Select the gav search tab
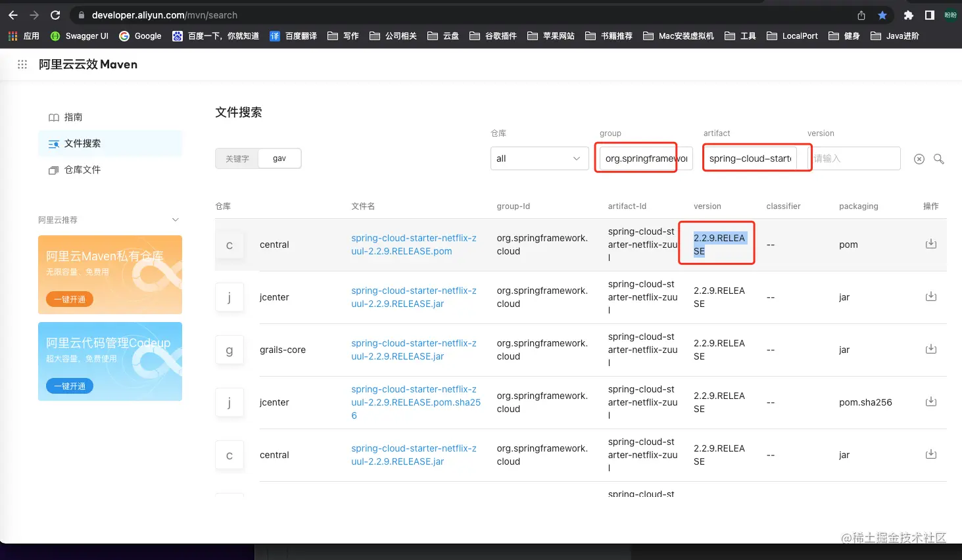This screenshot has width=962, height=560. coord(279,158)
